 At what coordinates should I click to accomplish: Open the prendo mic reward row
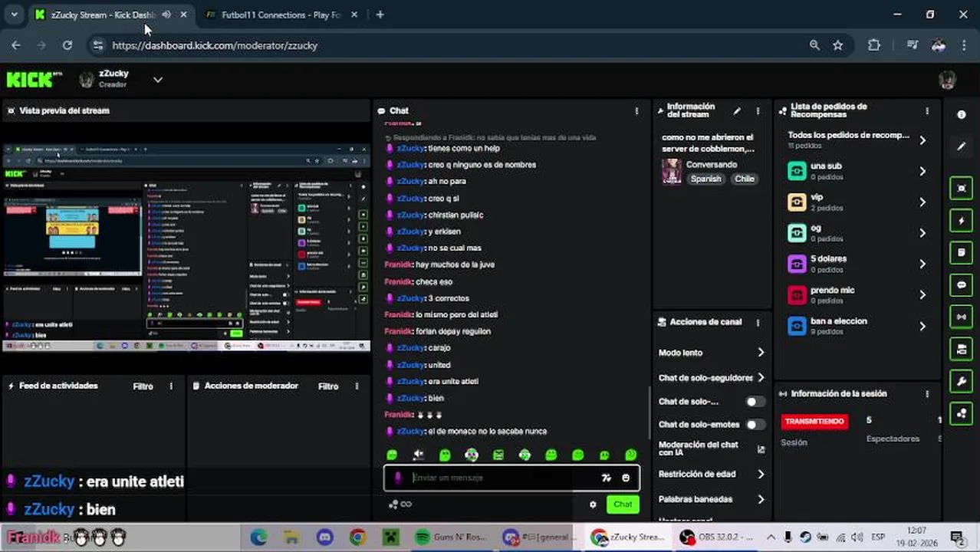tap(857, 295)
